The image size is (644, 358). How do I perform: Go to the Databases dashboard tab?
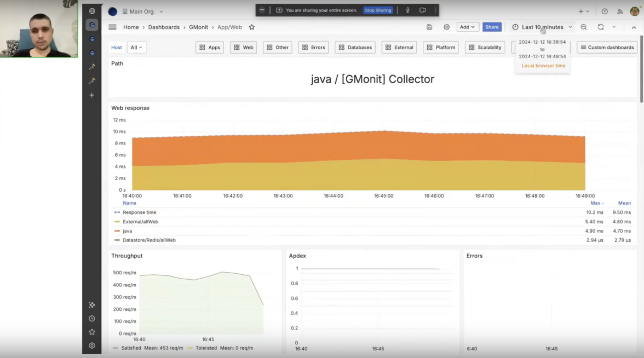[x=355, y=48]
